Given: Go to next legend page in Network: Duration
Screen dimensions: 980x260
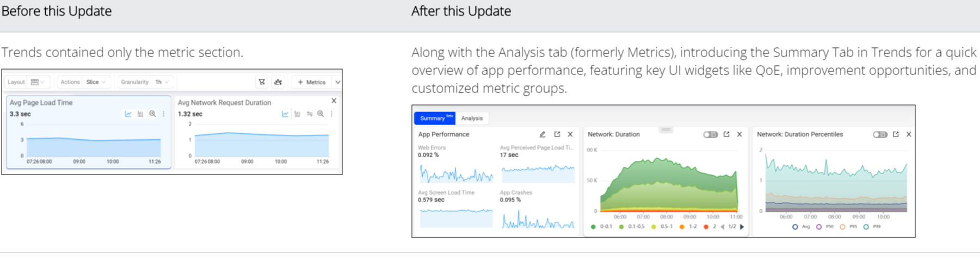Looking at the screenshot, I should pyautogui.click(x=742, y=227).
